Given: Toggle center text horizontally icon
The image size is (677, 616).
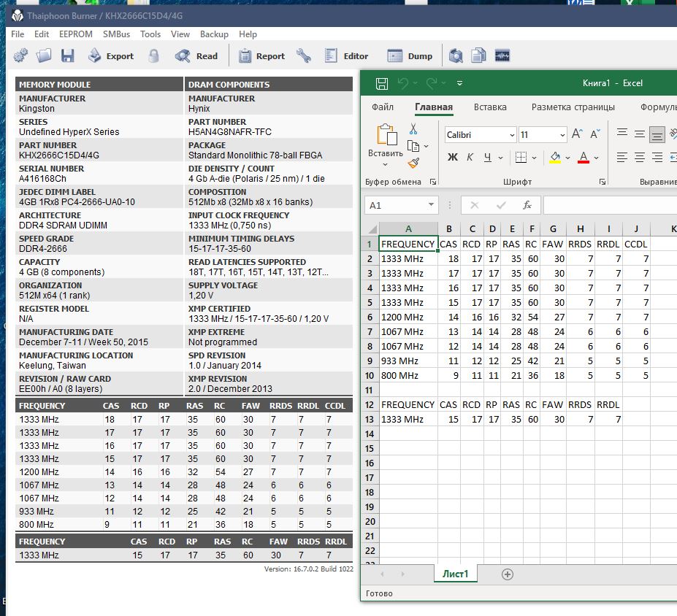Looking at the screenshot, I should coord(640,158).
